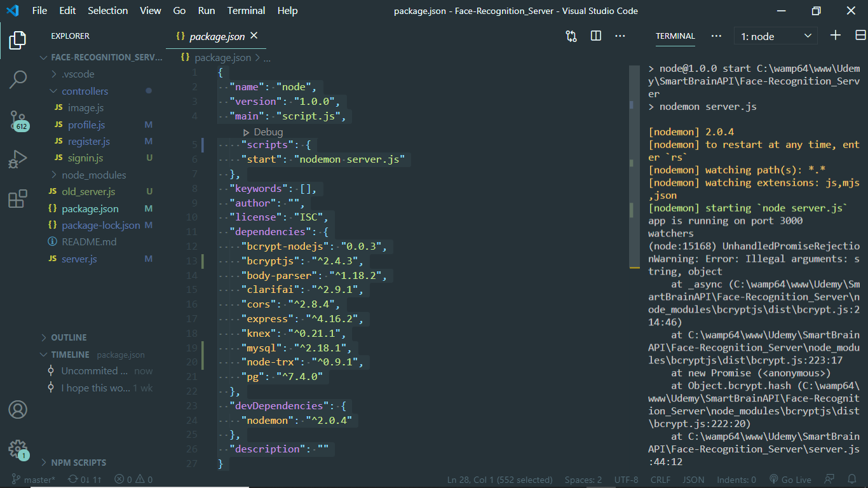Open the Open Changes diff icon
The height and width of the screenshot is (488, 868).
click(x=571, y=36)
